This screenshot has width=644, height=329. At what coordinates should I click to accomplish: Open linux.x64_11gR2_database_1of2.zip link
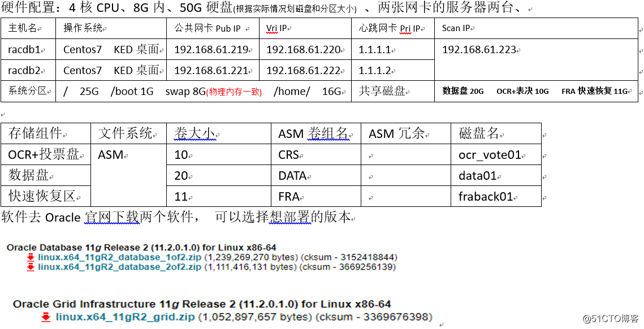point(119,258)
